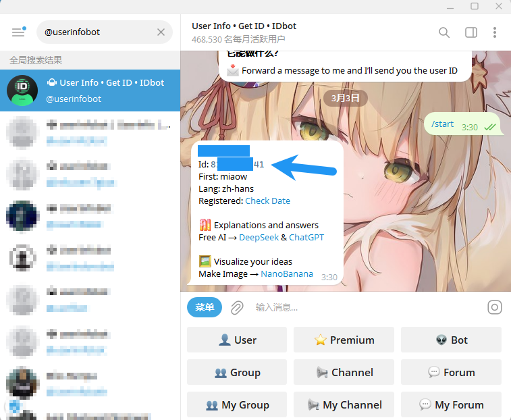The width and height of the screenshot is (511, 420).
Task: Click the NanoBanana link
Action: click(287, 273)
